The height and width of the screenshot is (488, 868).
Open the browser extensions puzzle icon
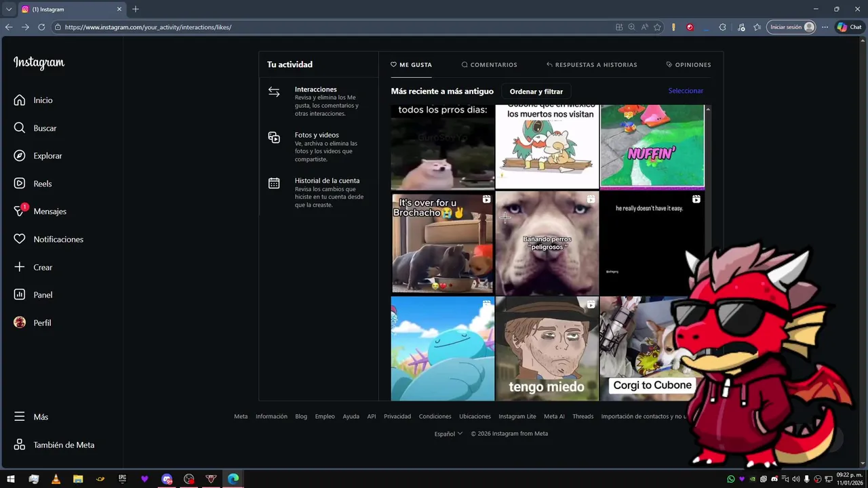pos(722,27)
